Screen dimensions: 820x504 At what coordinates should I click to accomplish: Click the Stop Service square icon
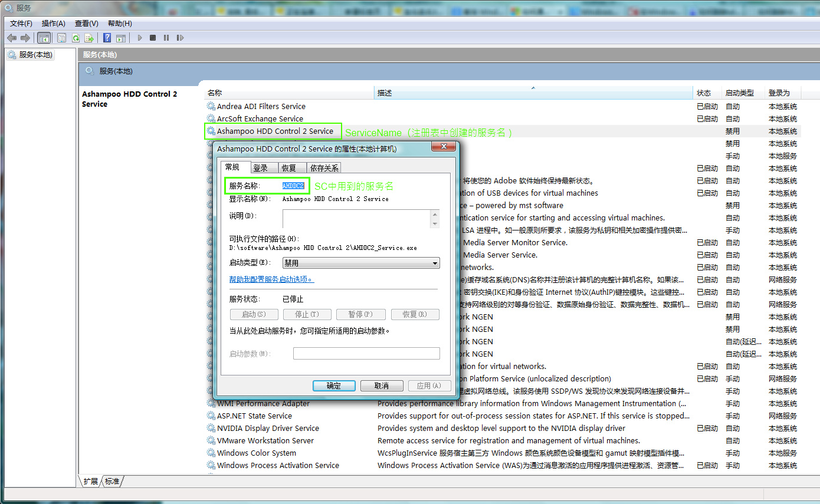coord(153,38)
